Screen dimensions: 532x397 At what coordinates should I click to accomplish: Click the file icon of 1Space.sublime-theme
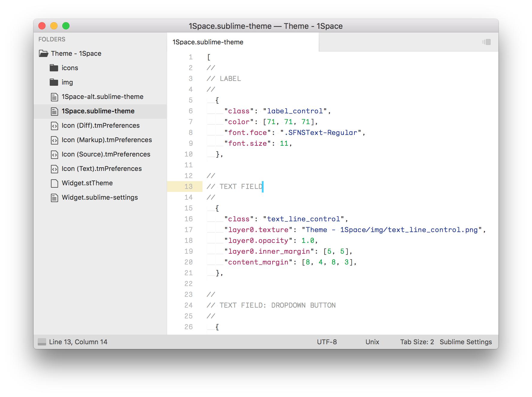point(54,111)
